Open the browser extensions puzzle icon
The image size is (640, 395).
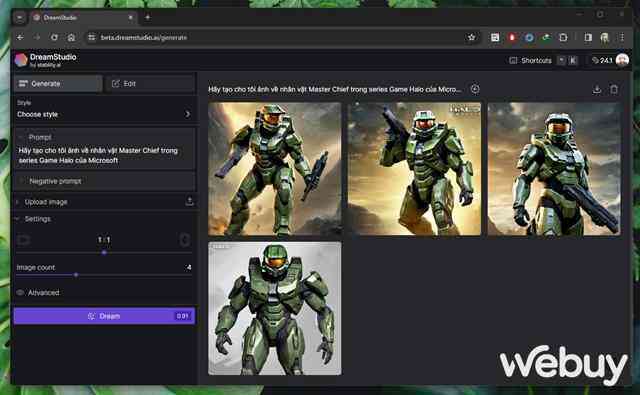[563, 38]
